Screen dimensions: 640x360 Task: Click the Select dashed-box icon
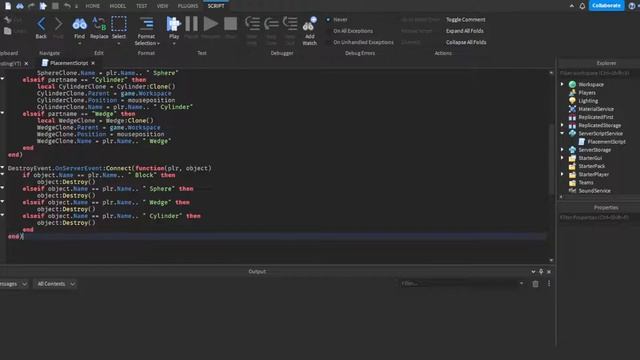[x=119, y=24]
